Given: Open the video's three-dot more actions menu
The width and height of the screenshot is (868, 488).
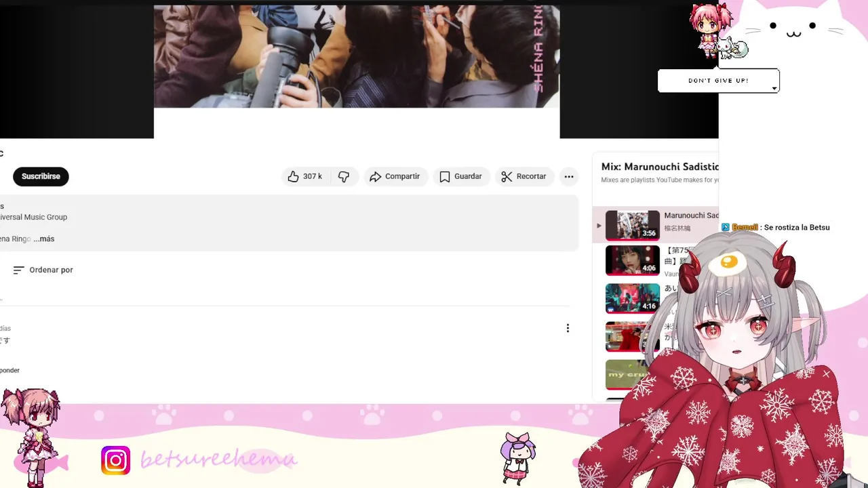Looking at the screenshot, I should coord(569,176).
